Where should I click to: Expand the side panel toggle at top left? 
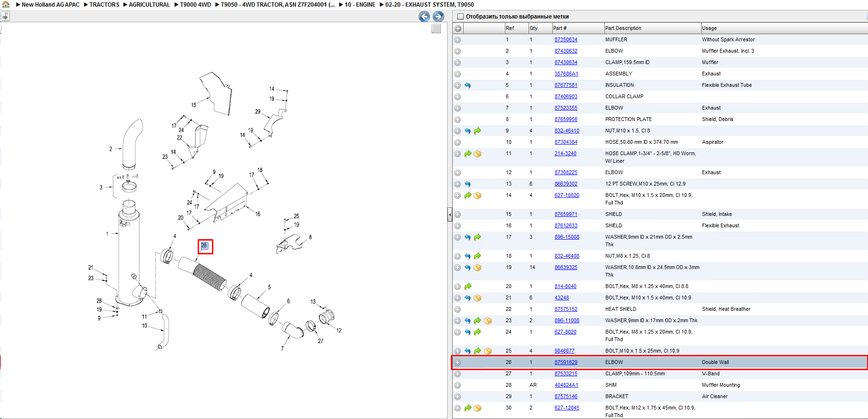[5, 16]
